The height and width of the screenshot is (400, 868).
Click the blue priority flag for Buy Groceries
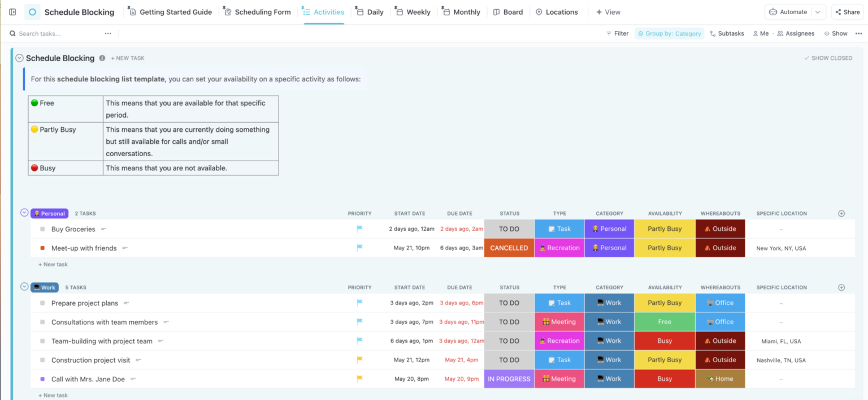click(x=358, y=229)
